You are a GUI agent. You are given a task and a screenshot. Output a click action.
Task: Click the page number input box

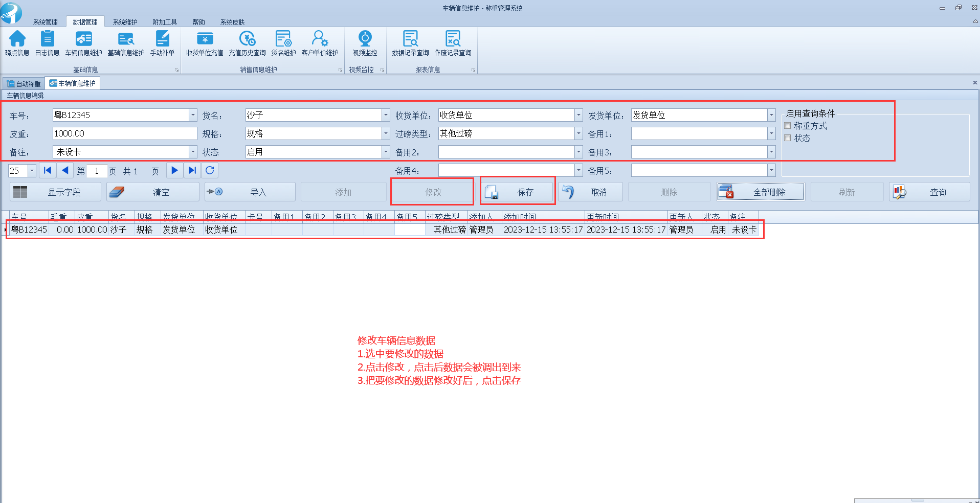[97, 171]
